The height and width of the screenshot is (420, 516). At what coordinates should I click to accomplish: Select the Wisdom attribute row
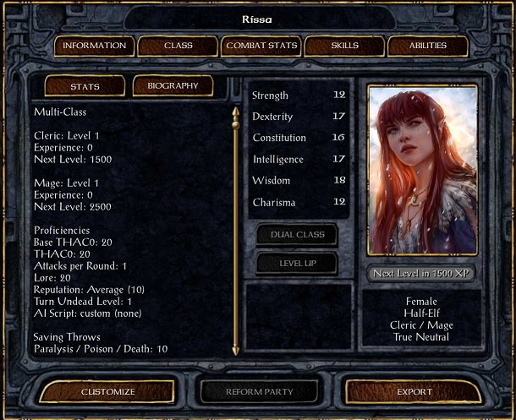point(299,181)
